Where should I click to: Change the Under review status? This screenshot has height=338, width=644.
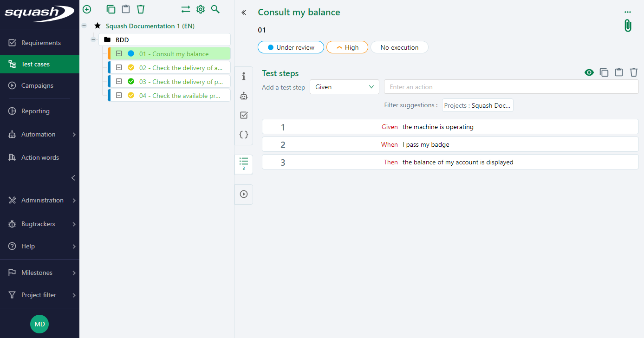point(291,47)
